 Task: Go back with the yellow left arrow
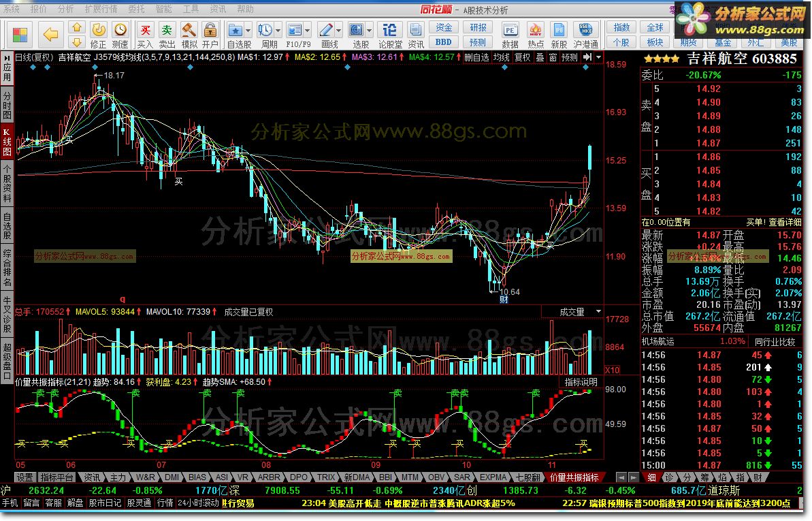tap(50, 35)
